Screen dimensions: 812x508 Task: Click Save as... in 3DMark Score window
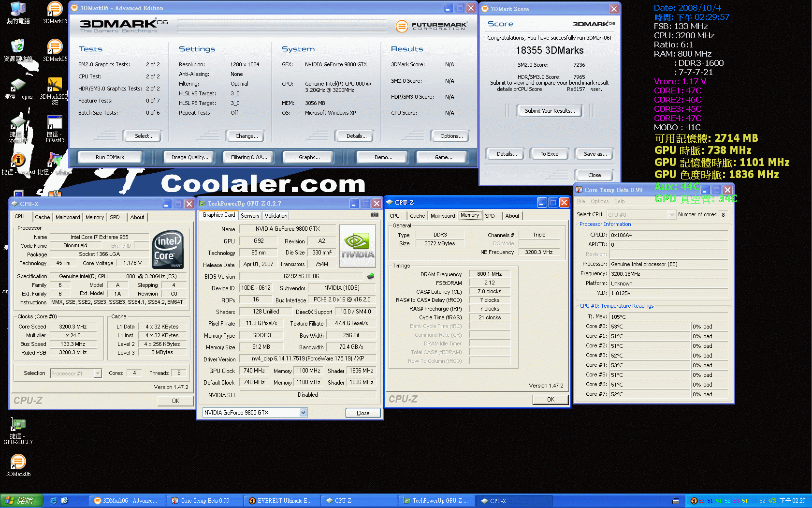coord(595,154)
